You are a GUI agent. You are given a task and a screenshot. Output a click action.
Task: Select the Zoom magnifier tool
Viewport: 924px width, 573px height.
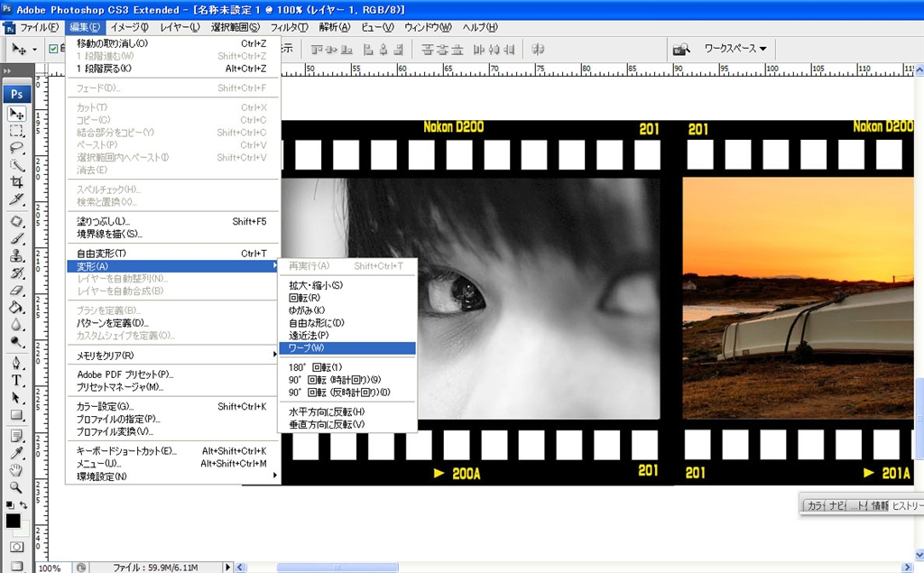tap(16, 486)
